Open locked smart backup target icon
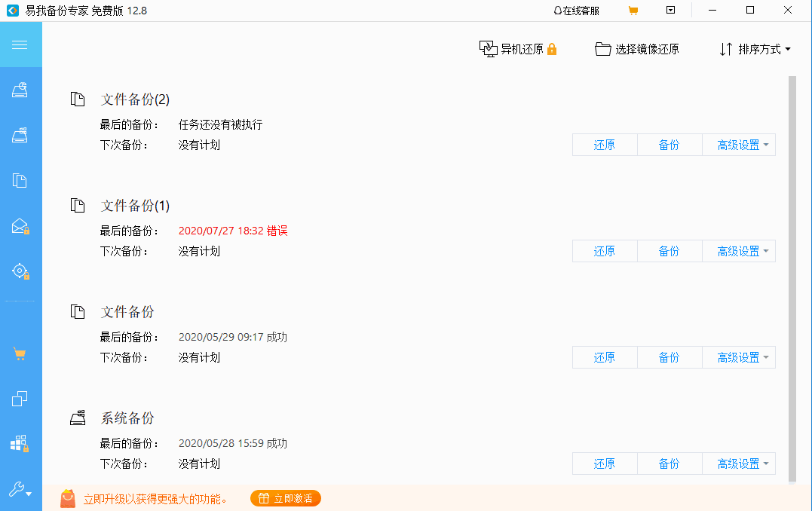Image resolution: width=812 pixels, height=511 pixels. tap(20, 271)
